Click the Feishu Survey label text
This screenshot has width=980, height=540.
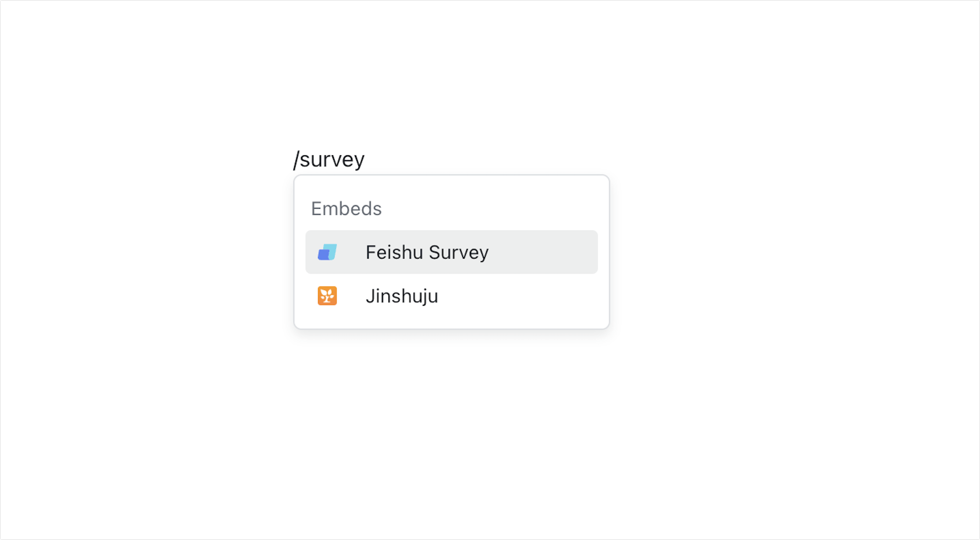point(427,252)
